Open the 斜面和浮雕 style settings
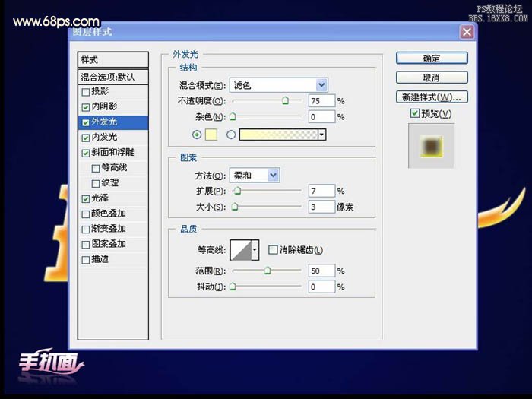The width and height of the screenshot is (532, 399). tap(112, 152)
